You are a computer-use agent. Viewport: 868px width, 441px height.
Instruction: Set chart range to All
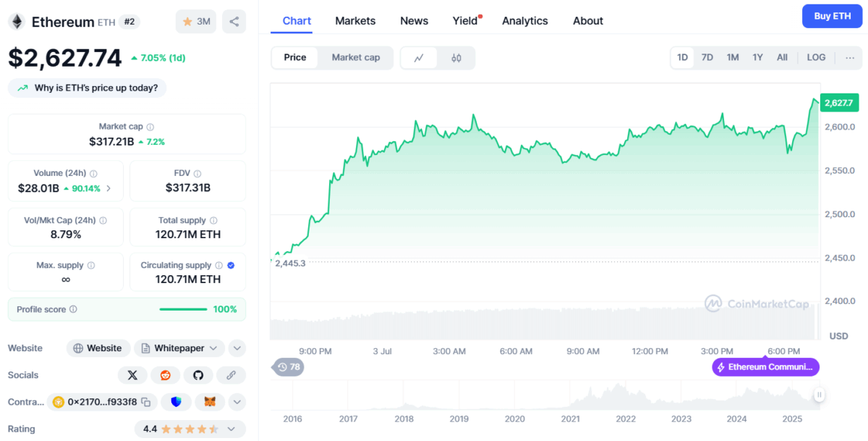pos(782,57)
